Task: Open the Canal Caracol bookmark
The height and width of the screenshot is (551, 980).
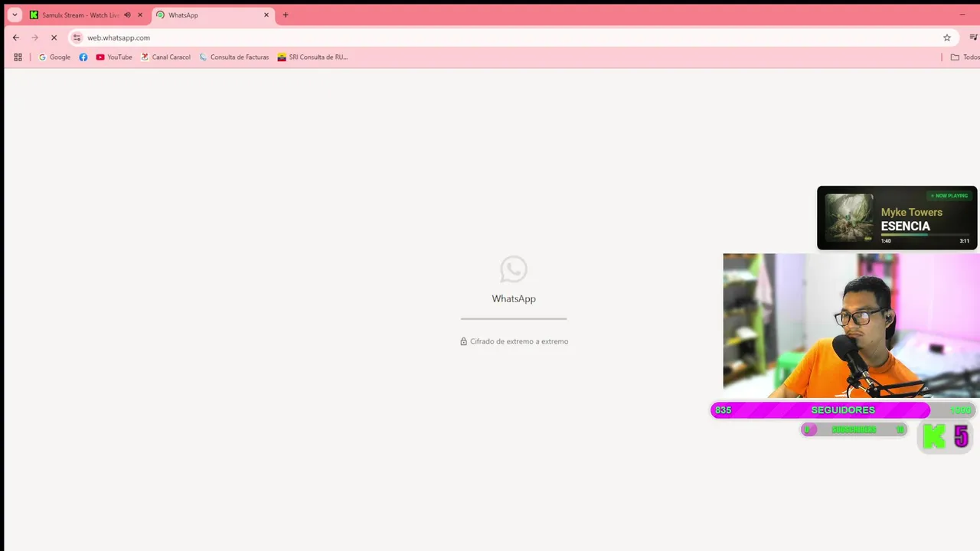Action: [166, 57]
